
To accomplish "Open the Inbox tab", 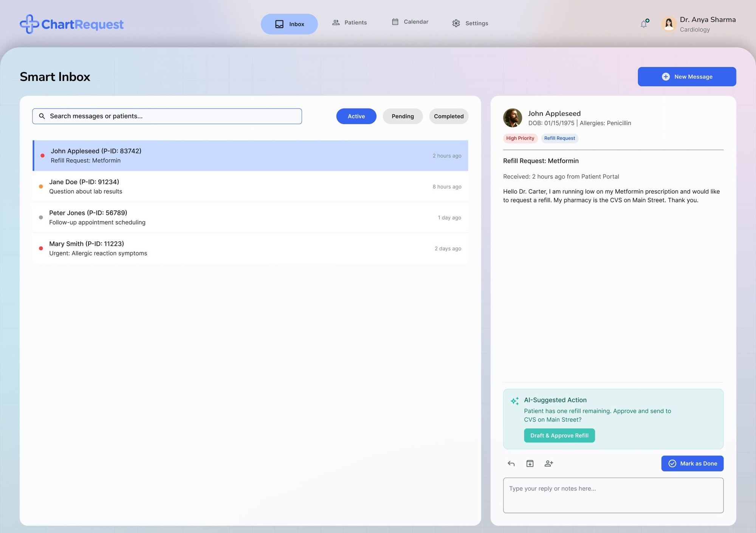I will (x=289, y=24).
